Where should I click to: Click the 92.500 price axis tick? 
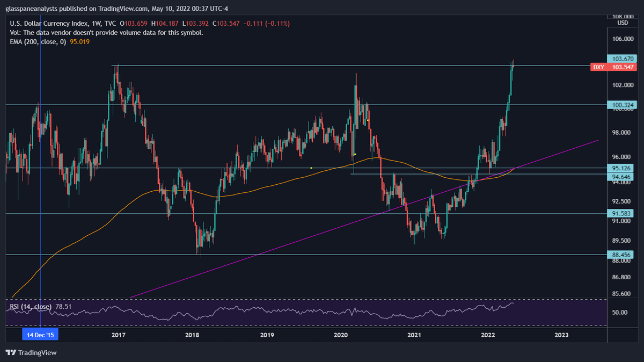(x=623, y=201)
